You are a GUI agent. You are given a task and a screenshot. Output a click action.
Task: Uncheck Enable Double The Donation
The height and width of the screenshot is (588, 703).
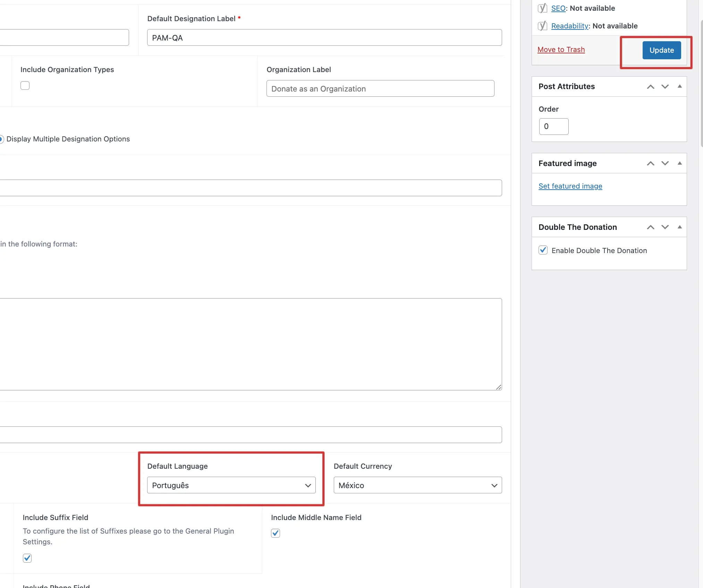click(x=543, y=250)
